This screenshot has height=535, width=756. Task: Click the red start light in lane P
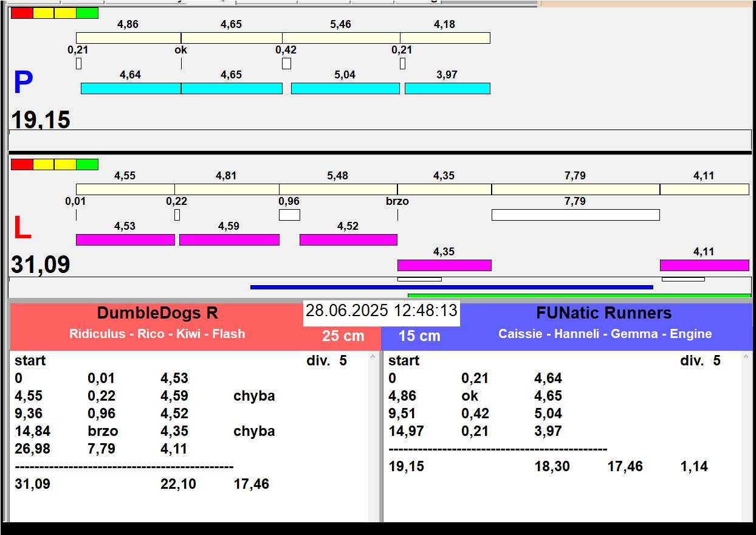click(x=22, y=13)
